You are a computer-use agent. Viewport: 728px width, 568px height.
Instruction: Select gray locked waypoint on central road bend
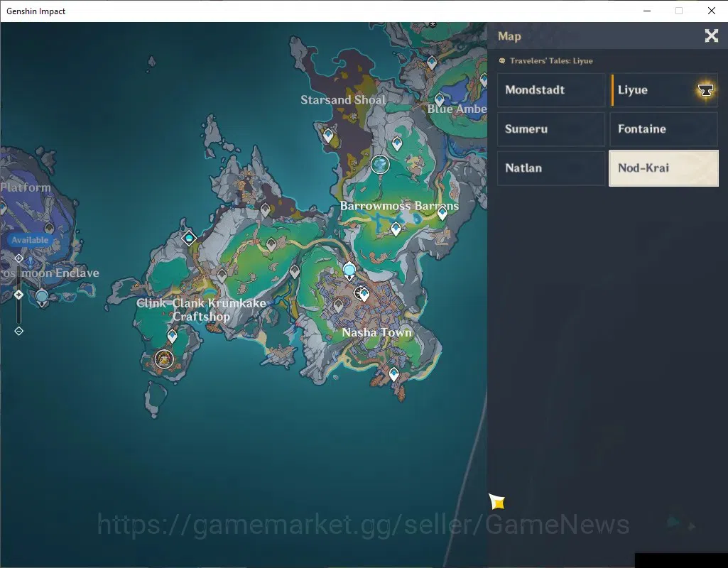271,244
